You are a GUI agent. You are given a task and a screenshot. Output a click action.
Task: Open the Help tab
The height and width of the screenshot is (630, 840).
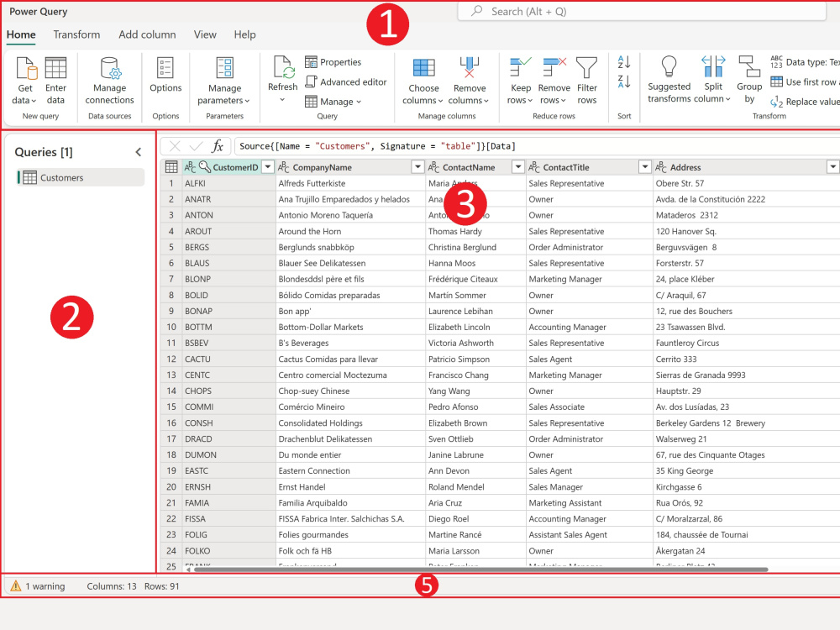coord(244,34)
